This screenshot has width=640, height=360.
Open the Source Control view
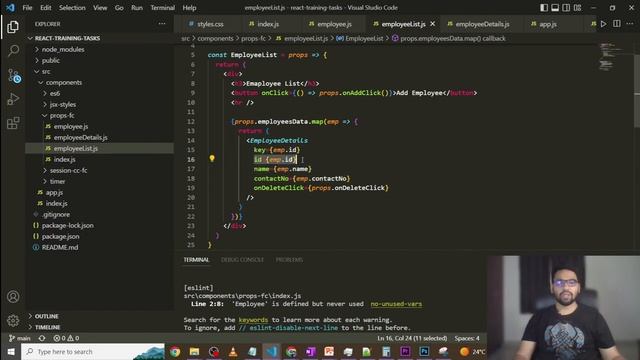point(14,76)
